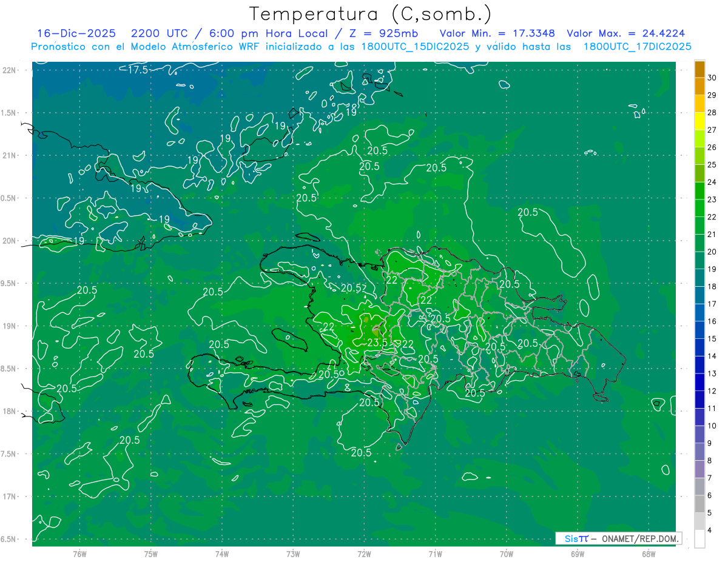Screen dimensions: 728x562
Task: Click the 'SisTT – ONAMET/REP.DOM.' credit box
Action: point(619,538)
